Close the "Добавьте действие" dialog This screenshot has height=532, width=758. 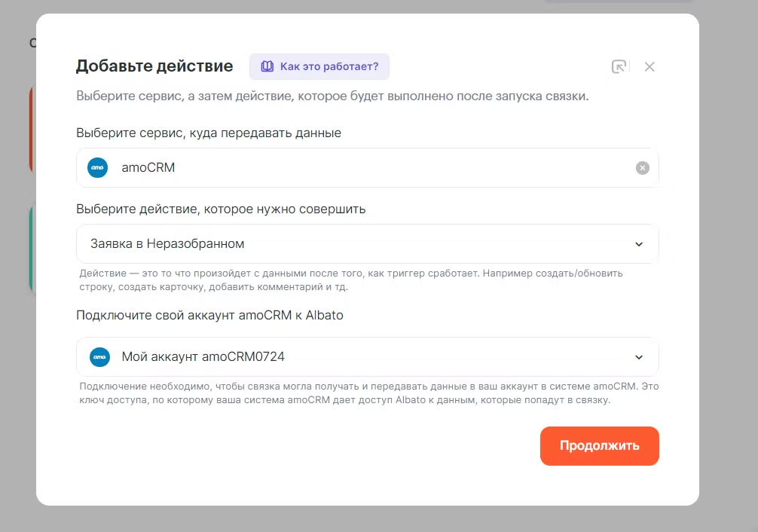649,66
